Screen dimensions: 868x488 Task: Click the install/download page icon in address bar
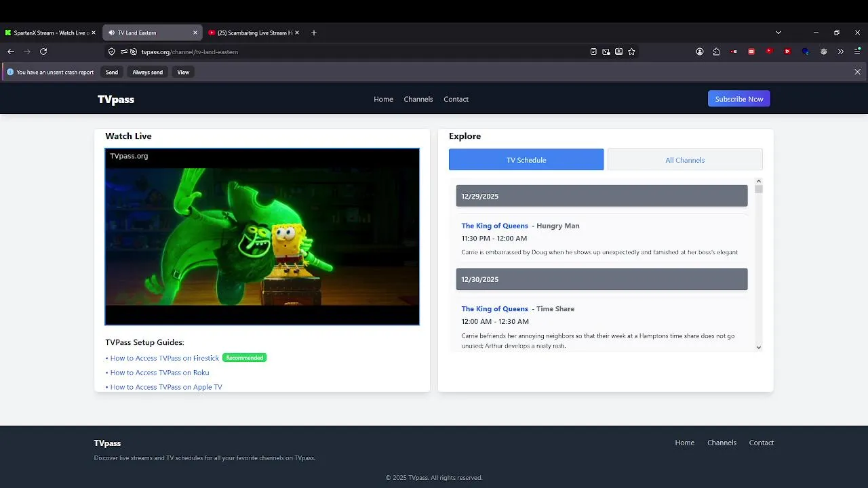(619, 52)
